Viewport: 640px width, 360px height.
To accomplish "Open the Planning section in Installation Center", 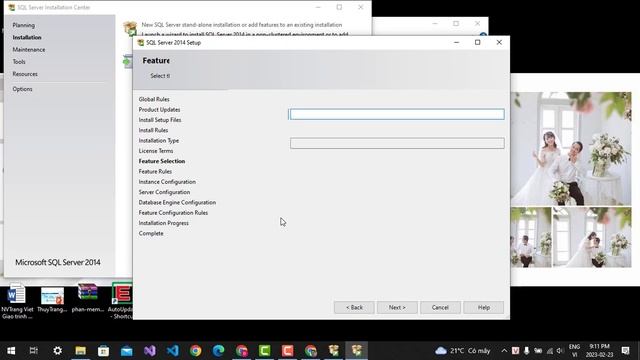I will click(x=24, y=25).
